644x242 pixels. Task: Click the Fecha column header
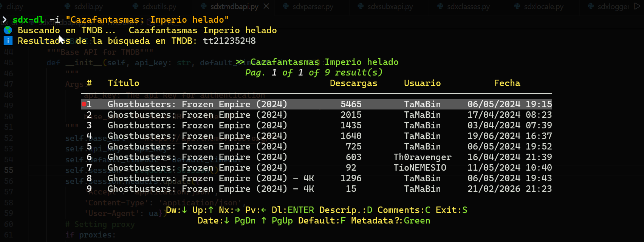click(x=507, y=83)
